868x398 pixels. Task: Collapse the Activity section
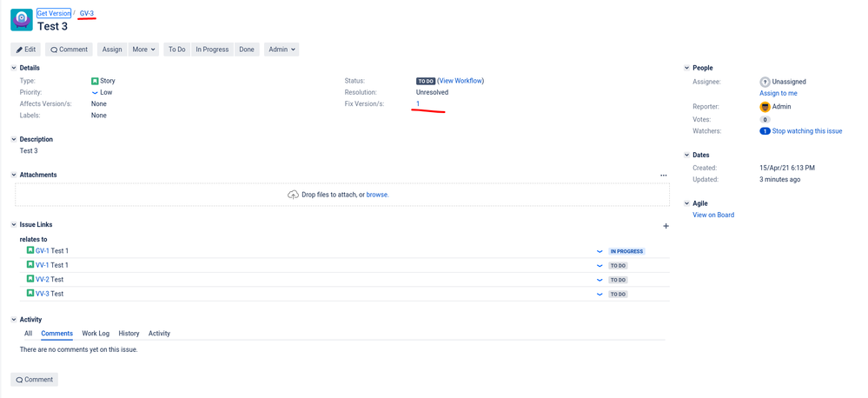[14, 320]
